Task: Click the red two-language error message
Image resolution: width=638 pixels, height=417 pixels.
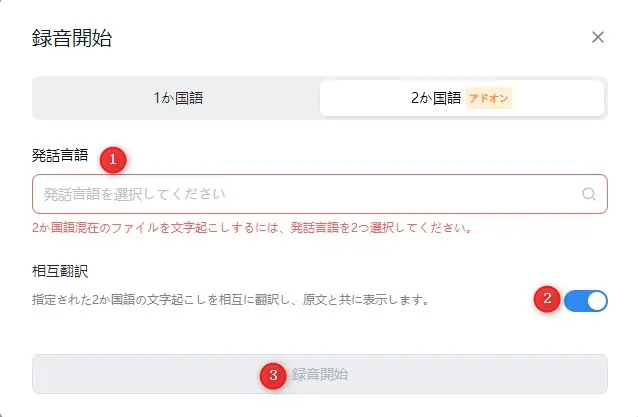Action: tap(251, 228)
